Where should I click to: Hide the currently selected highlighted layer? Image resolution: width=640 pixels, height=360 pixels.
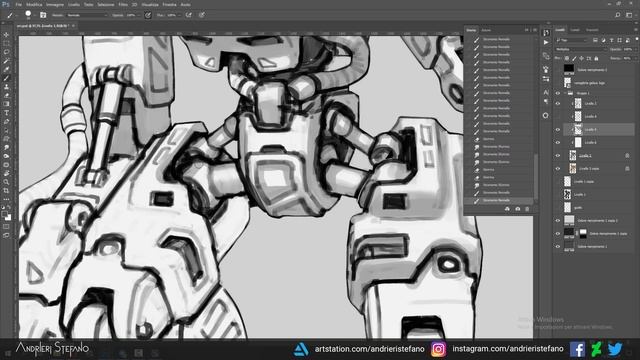pyautogui.click(x=558, y=129)
